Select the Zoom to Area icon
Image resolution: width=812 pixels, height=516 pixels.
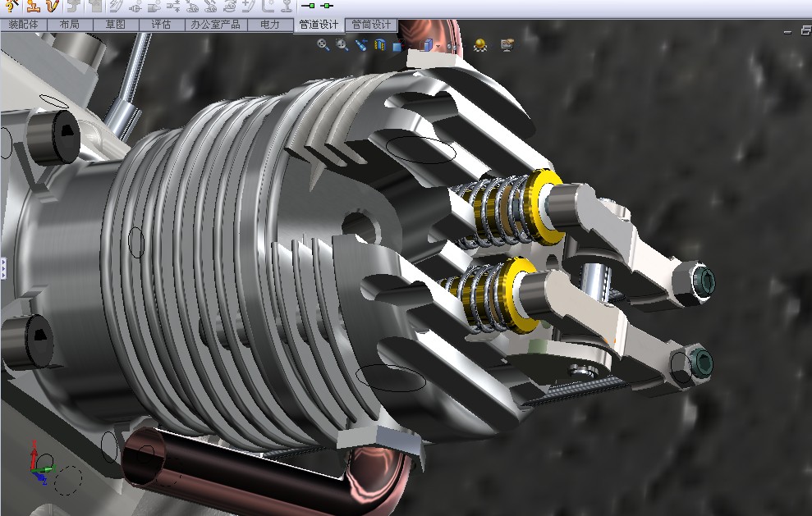[342, 44]
